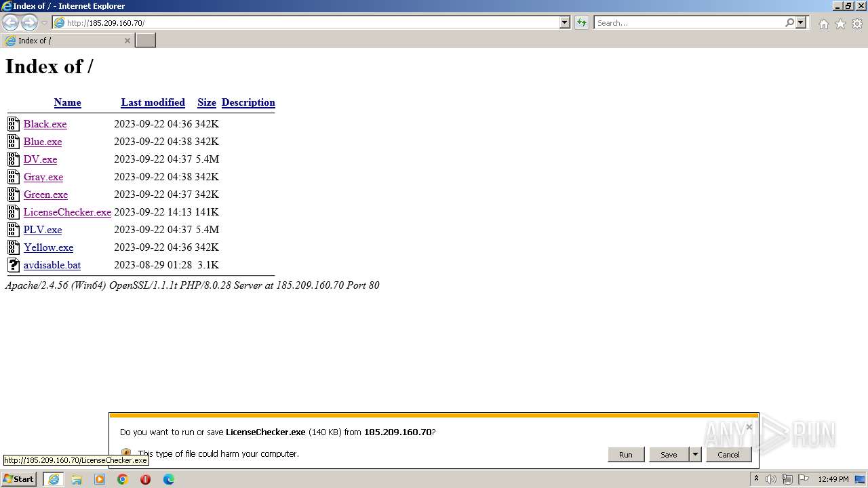Open the DV.exe link
Viewport: 868px width, 488px height.
pyautogui.click(x=40, y=159)
